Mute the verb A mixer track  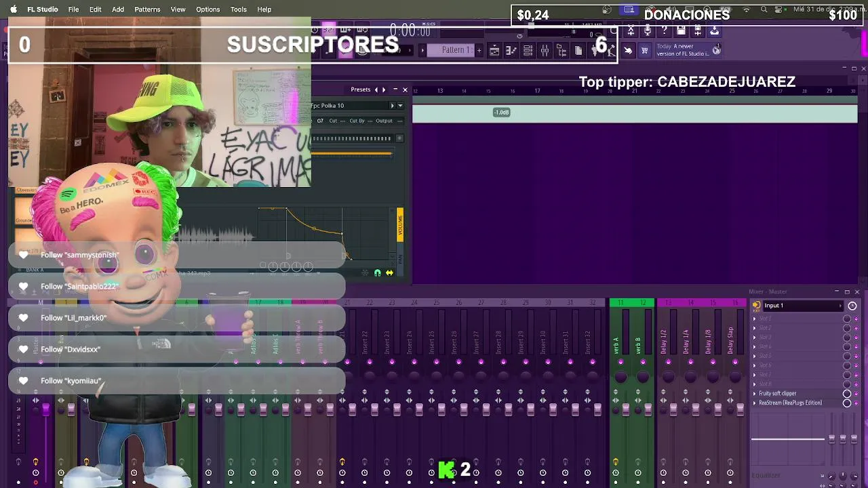[x=620, y=362]
